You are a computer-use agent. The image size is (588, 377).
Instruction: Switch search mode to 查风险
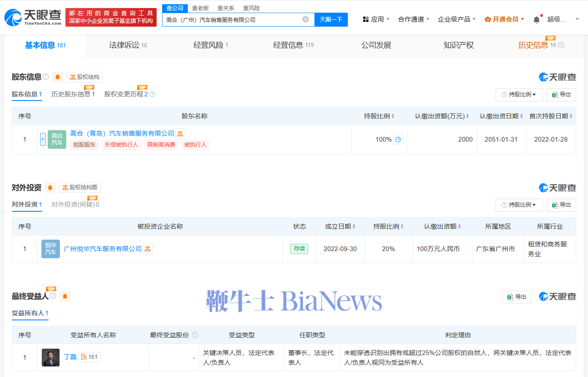(x=252, y=8)
